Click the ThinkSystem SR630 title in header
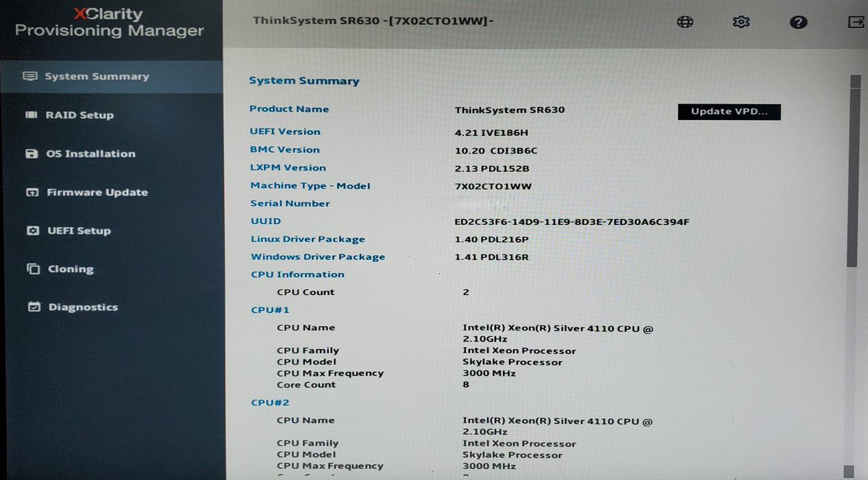 pyautogui.click(x=373, y=21)
